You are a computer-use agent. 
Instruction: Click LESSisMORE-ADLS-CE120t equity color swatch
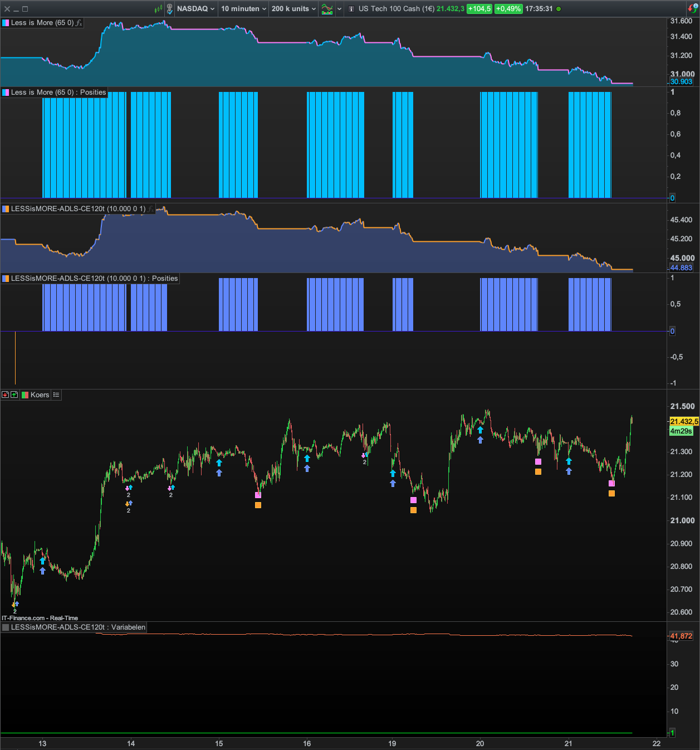coord(6,209)
